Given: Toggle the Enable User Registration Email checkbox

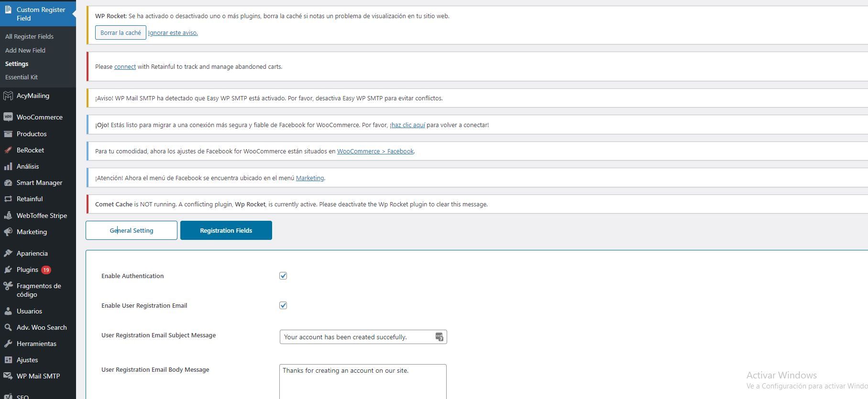Looking at the screenshot, I should (283, 305).
